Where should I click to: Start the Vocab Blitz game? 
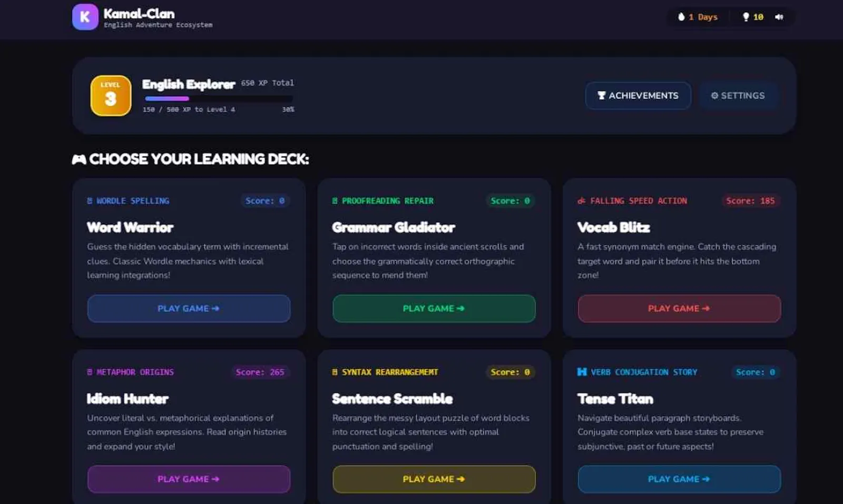click(679, 309)
